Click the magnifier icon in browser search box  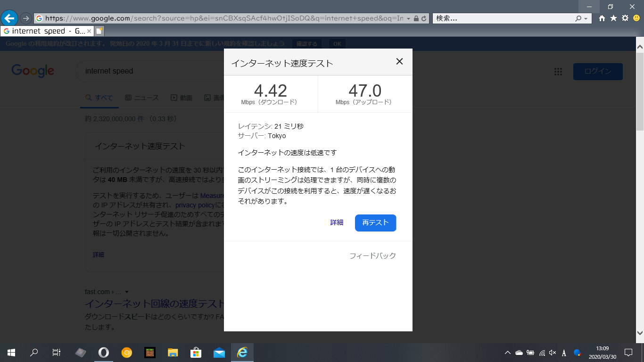578,19
